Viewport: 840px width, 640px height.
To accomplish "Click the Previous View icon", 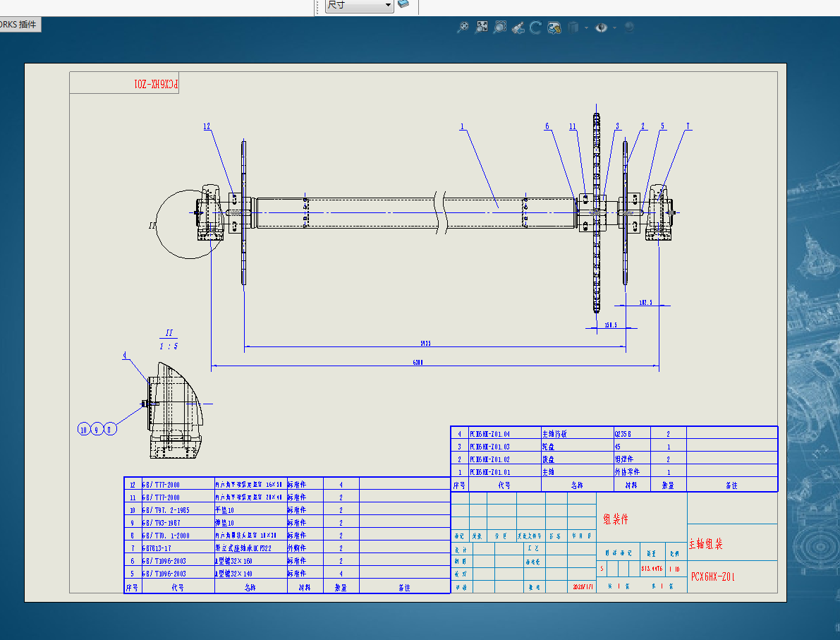I will pyautogui.click(x=518, y=28).
